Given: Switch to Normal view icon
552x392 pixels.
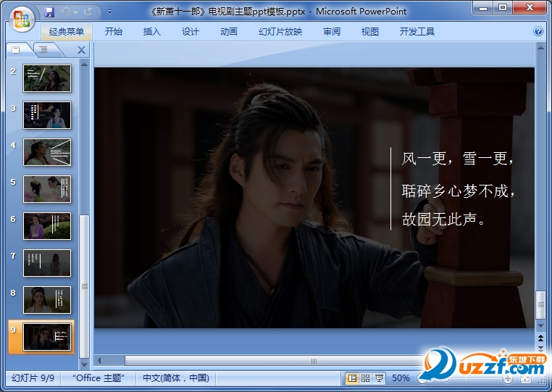Looking at the screenshot, I should click(x=351, y=378).
